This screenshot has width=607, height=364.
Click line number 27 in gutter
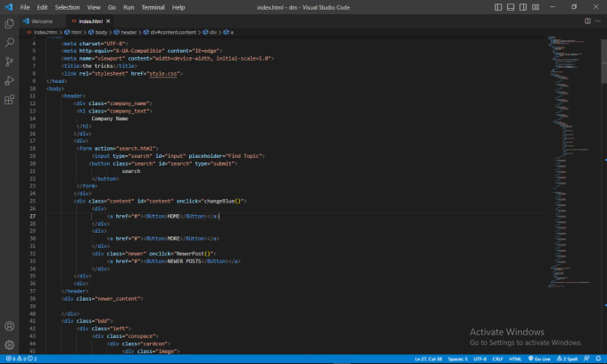pos(32,216)
